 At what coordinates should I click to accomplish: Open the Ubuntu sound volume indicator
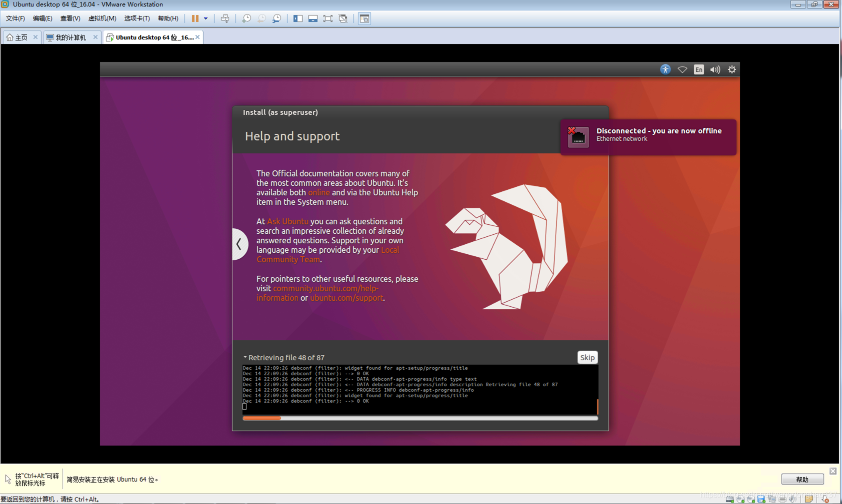(x=715, y=69)
